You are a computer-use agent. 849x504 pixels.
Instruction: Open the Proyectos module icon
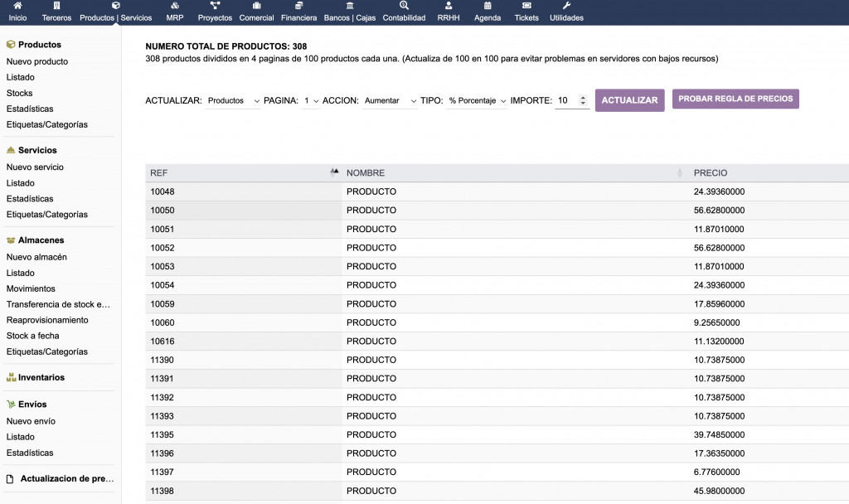click(215, 6)
